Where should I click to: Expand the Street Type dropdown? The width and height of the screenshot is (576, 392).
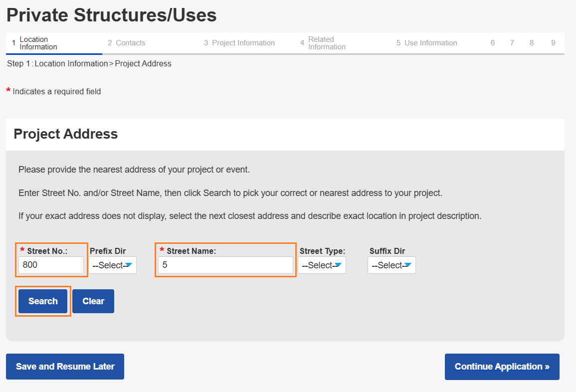coord(322,265)
